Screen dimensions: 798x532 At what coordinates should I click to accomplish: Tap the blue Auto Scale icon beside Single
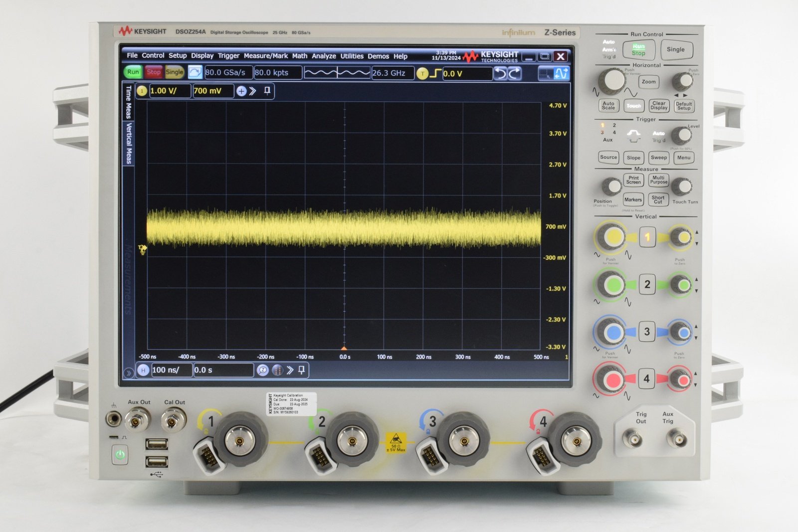click(195, 72)
